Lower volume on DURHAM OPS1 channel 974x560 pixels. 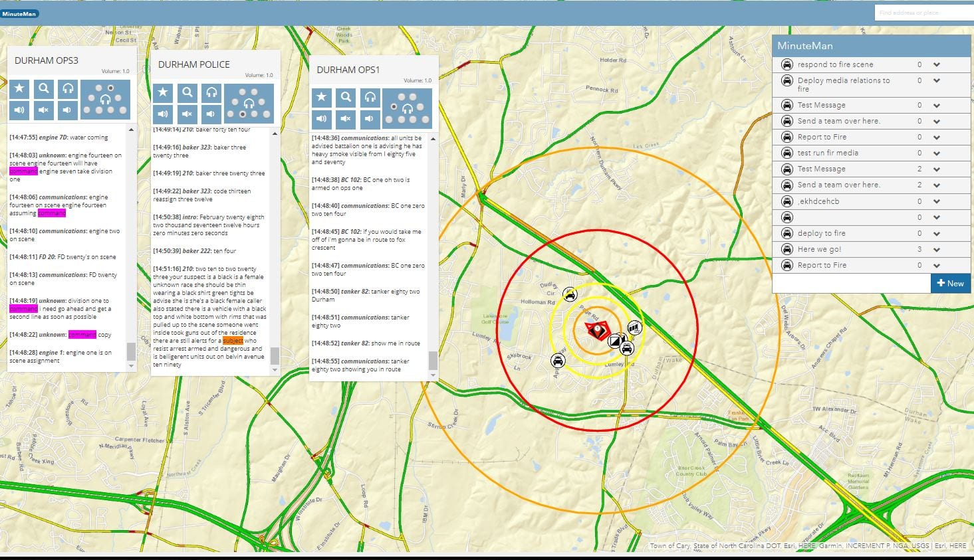click(370, 119)
